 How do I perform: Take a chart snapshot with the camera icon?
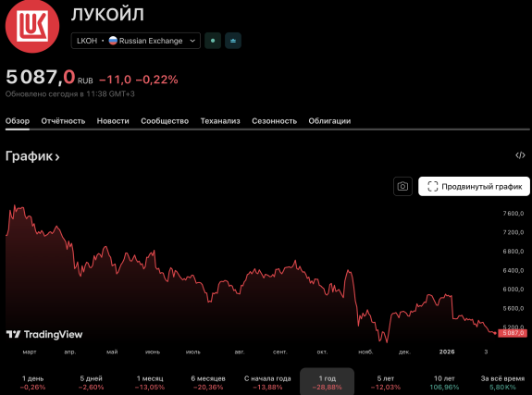coord(402,186)
